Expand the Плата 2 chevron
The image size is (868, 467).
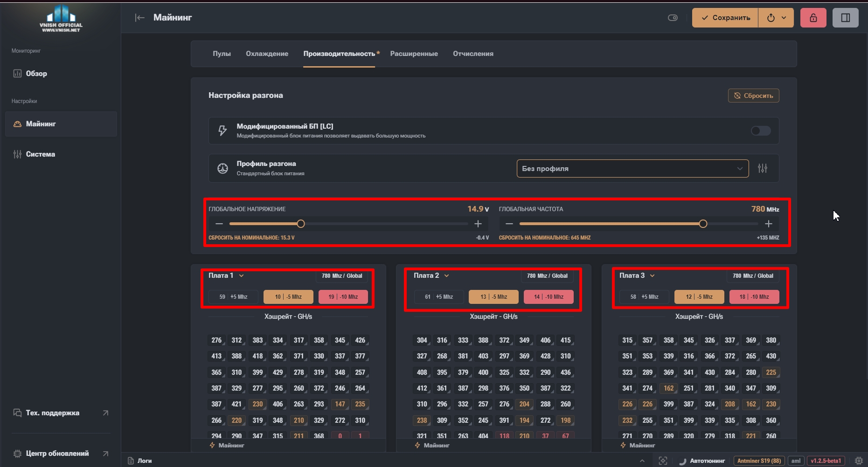(446, 276)
